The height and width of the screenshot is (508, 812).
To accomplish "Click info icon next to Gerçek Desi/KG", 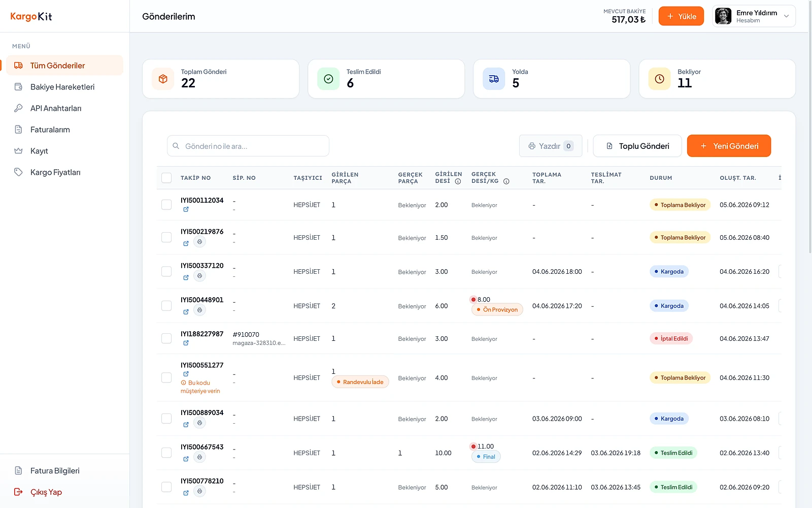I will [506, 181].
